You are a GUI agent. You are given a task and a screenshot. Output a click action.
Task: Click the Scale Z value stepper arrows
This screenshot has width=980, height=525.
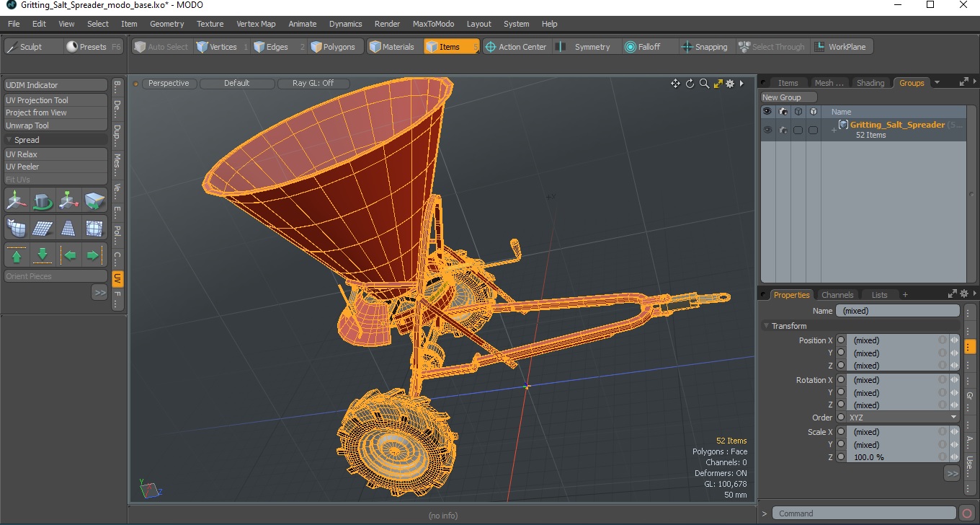(x=955, y=457)
